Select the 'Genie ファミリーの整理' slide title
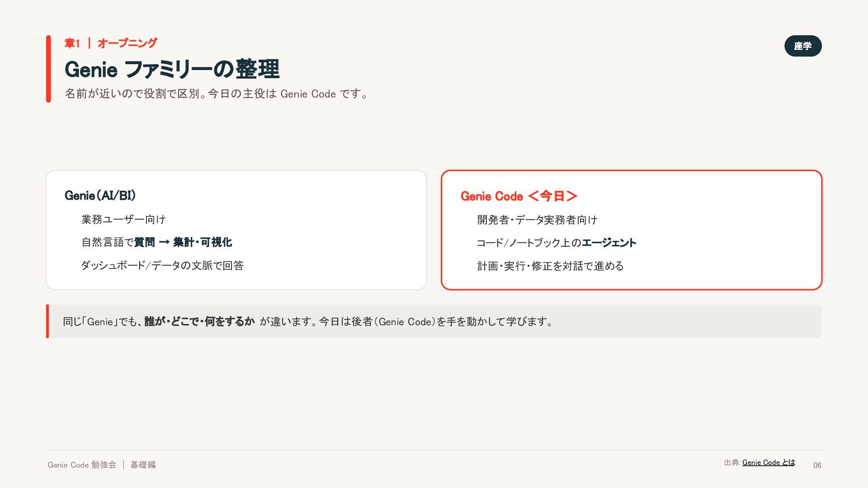The height and width of the screenshot is (488, 868). 172,69
